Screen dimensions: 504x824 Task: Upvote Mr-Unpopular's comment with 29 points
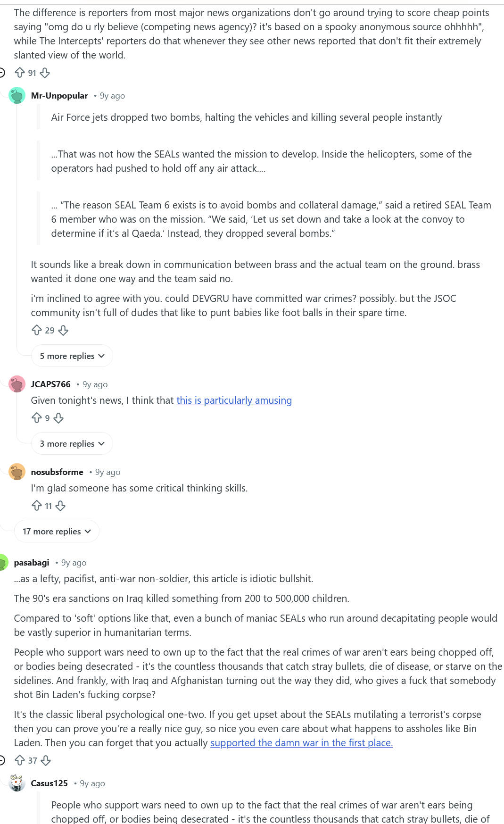click(37, 330)
